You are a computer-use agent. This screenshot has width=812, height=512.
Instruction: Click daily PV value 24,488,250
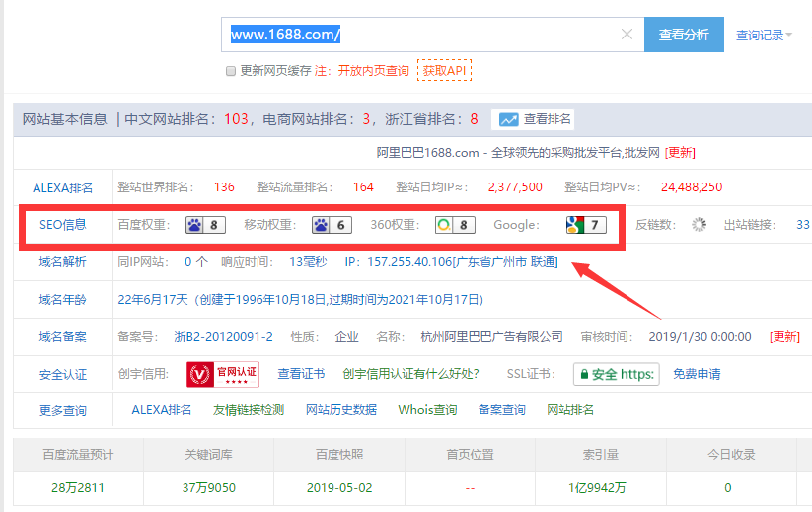692,186
